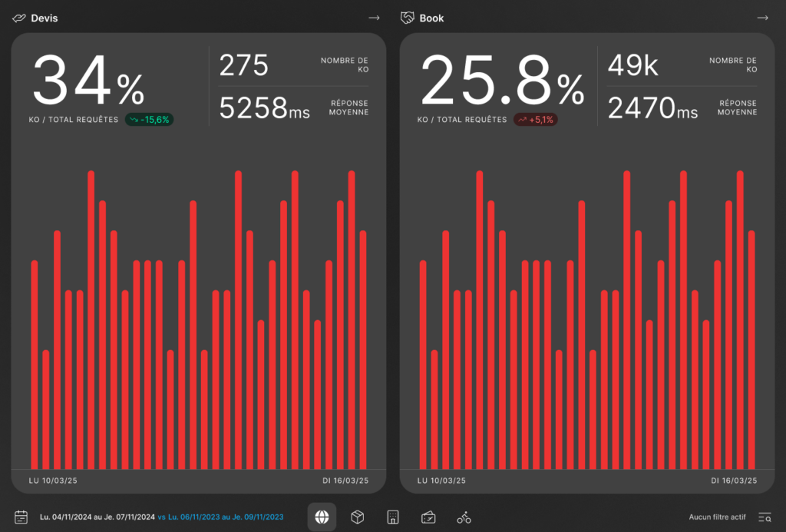786x532 pixels.
Task: Click the Book panel title
Action: 431,18
